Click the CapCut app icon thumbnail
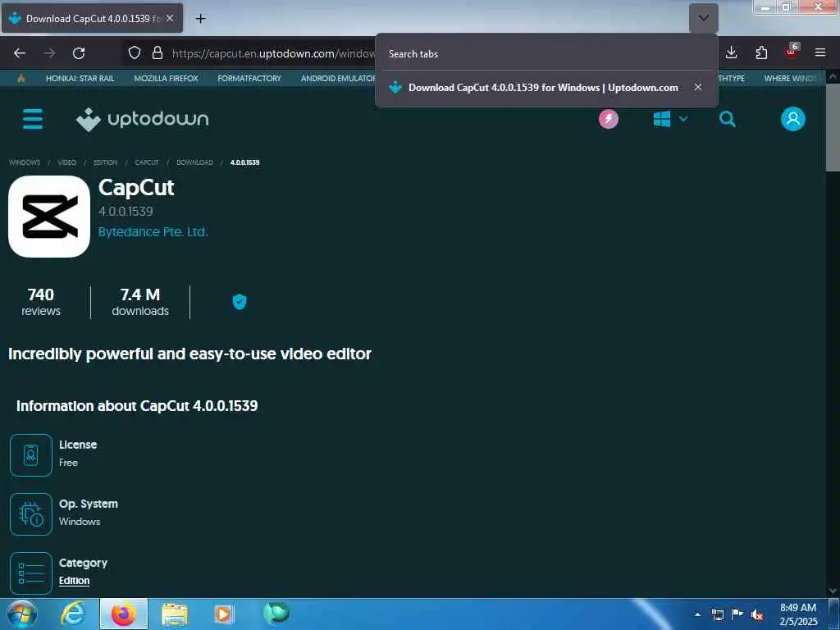 (49, 217)
